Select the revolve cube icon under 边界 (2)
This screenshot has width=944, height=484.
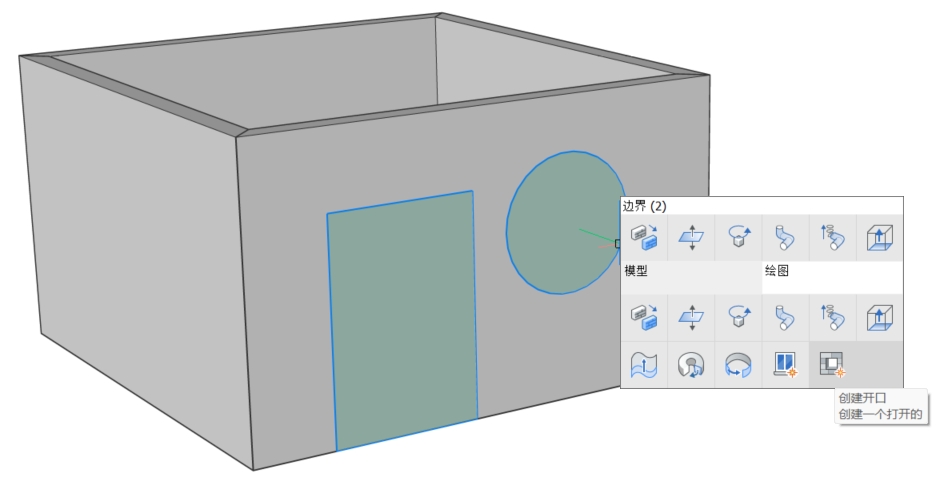[738, 237]
